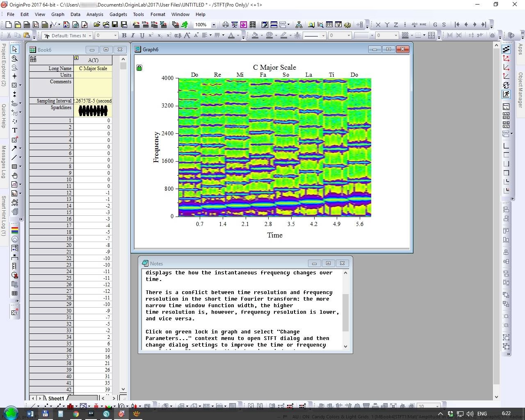Click the fill color paint bucket swatch
This screenshot has height=420, width=525.
pyautogui.click(x=255, y=36)
